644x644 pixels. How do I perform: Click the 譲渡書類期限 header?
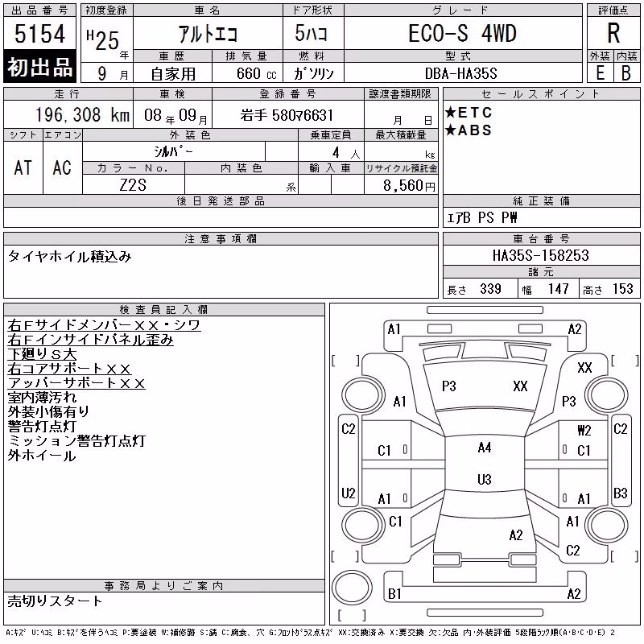coord(400,94)
